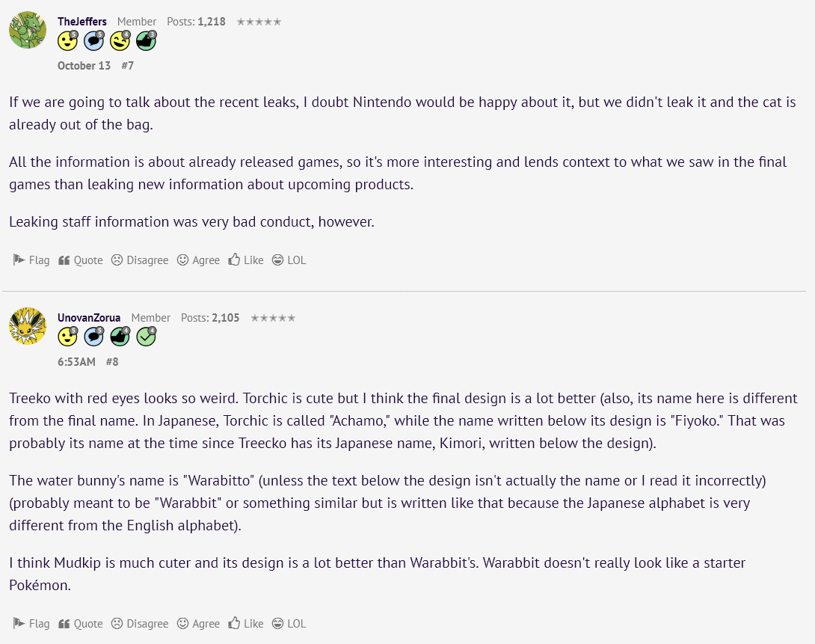Quote TheJeffers' post about the leaks

click(x=81, y=260)
